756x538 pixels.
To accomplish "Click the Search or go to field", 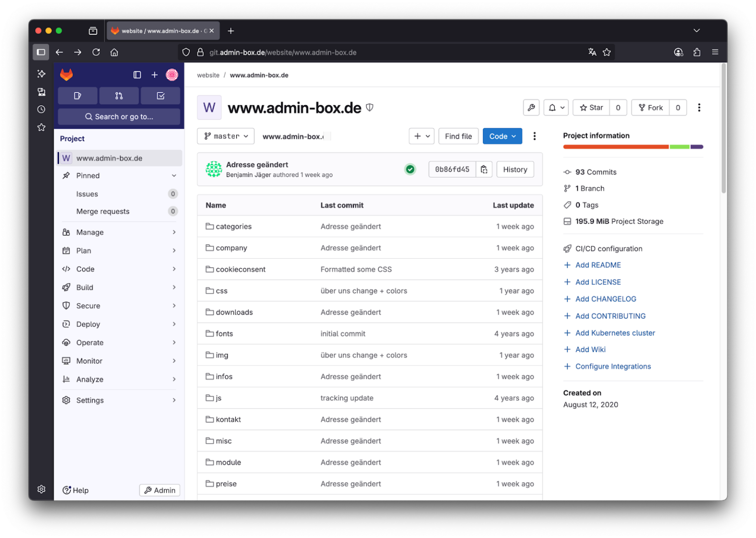I will [x=119, y=117].
